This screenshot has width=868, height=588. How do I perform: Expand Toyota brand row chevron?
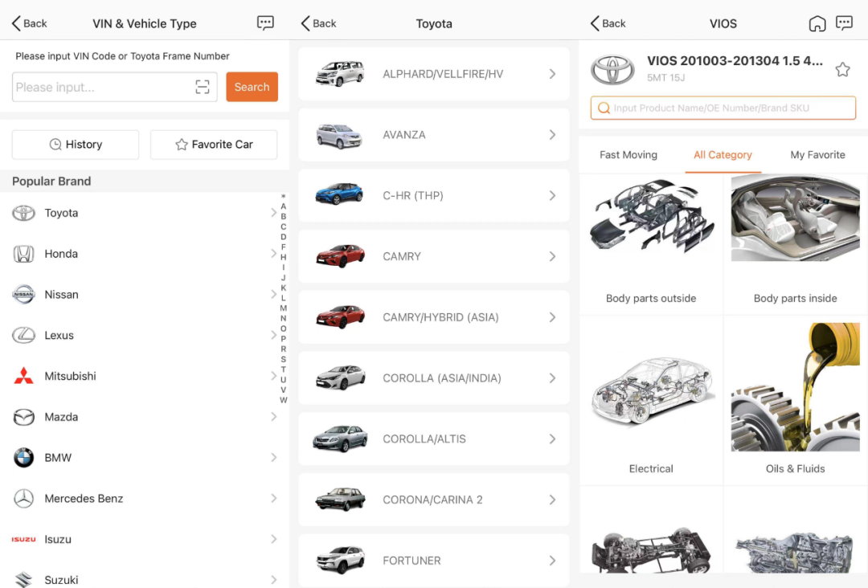point(273,213)
